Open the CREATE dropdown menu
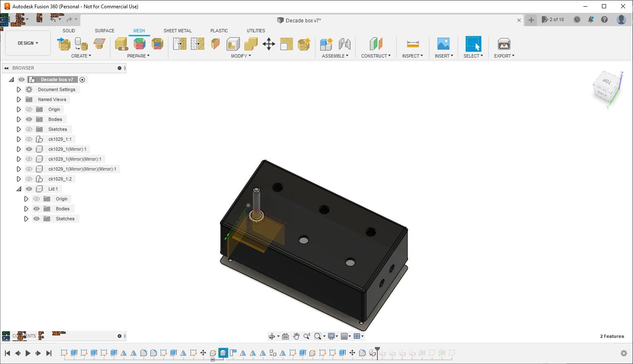 [81, 56]
